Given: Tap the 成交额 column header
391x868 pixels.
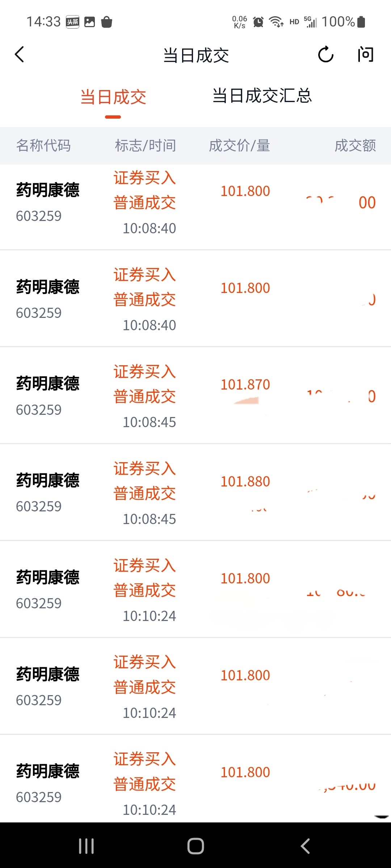Looking at the screenshot, I should point(355,145).
